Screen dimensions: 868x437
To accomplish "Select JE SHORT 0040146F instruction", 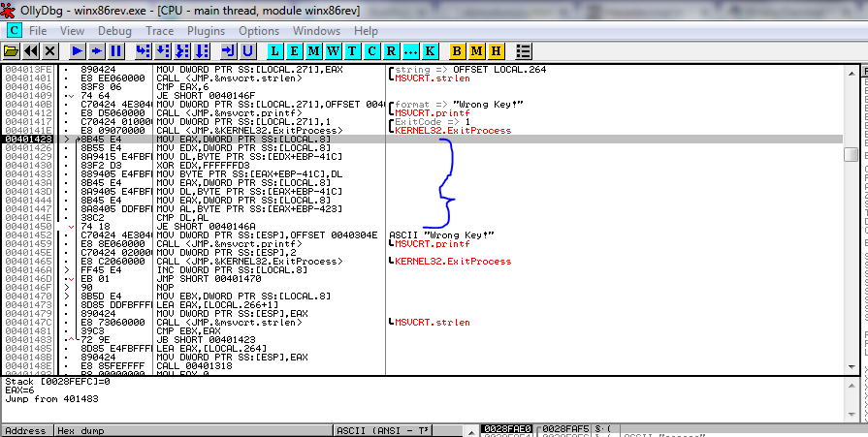I will click(x=206, y=96).
